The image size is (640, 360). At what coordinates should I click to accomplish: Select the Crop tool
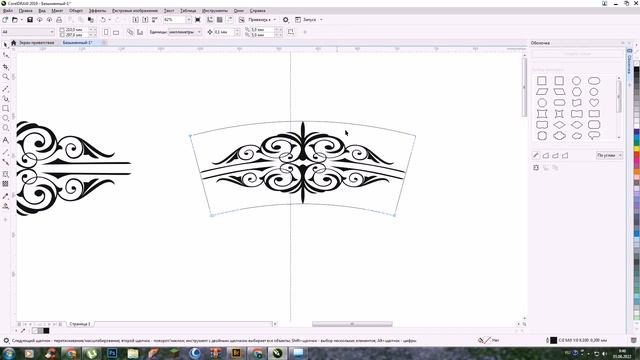tap(5, 66)
